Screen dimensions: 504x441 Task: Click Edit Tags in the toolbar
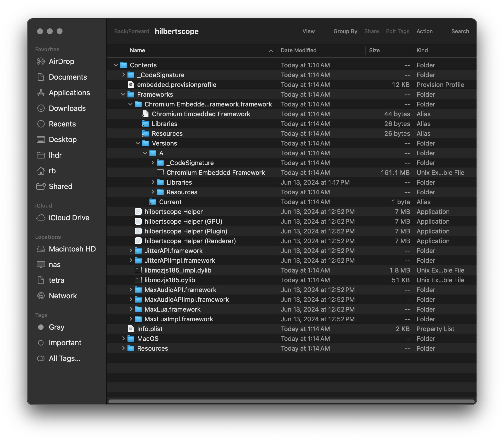coord(398,31)
